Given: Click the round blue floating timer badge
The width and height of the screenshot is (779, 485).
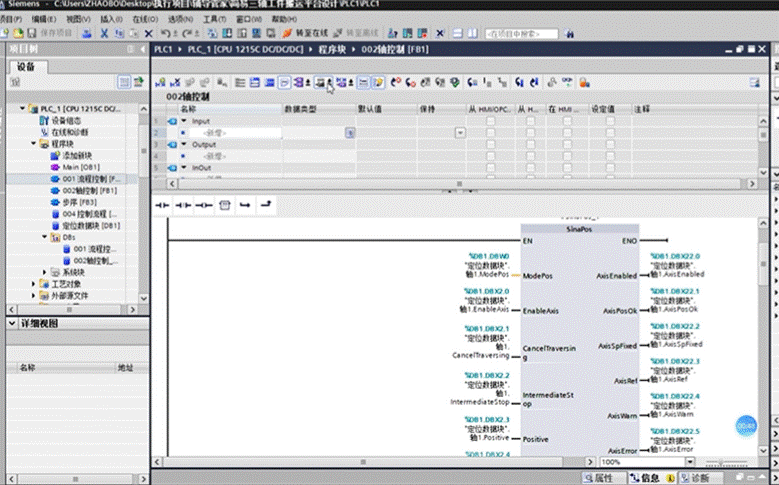Looking at the screenshot, I should point(746,426).
